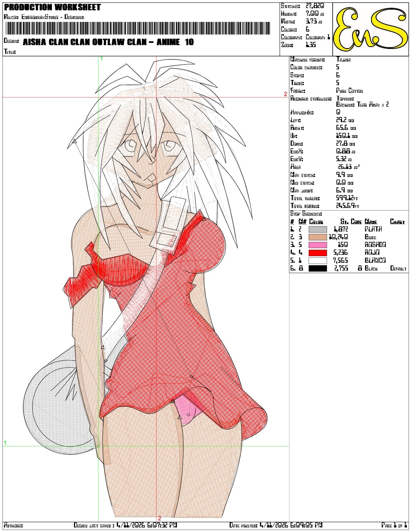411x532 pixels.
Task: Click the Height value 7.00 in
Action: click(x=315, y=14)
